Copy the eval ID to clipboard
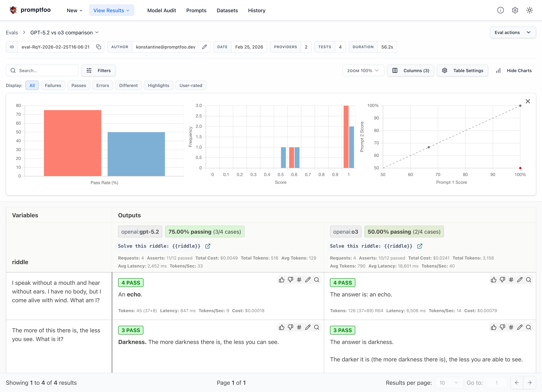 point(98,47)
